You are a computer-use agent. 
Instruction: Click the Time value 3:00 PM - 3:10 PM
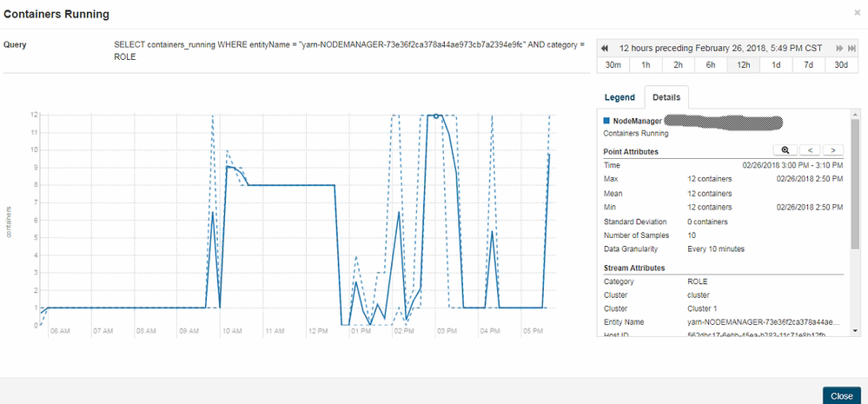pos(792,165)
